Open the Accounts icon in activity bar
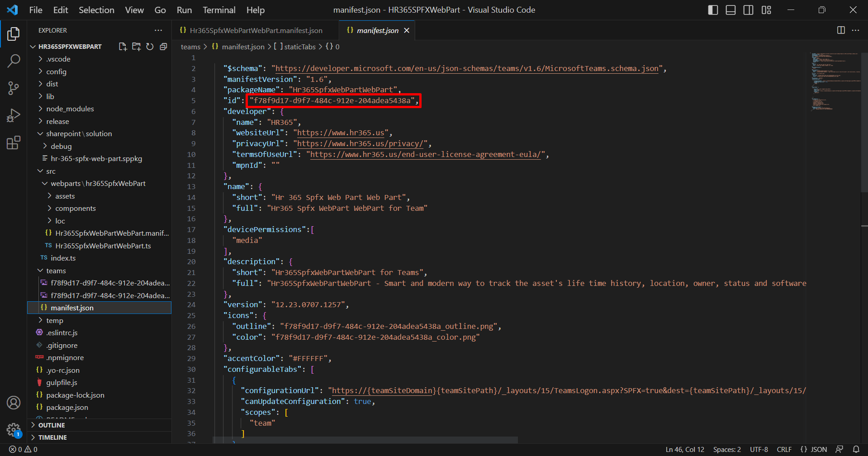 pos(14,403)
